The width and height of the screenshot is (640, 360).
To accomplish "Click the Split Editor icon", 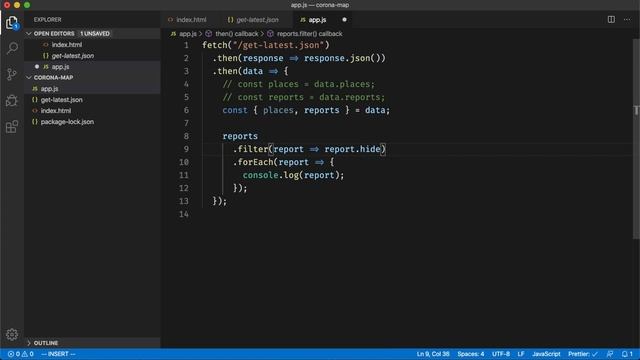I will click(611, 20).
